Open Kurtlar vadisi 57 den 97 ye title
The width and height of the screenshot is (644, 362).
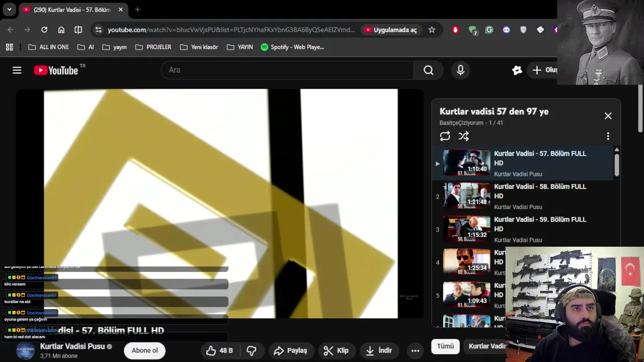[x=494, y=112]
